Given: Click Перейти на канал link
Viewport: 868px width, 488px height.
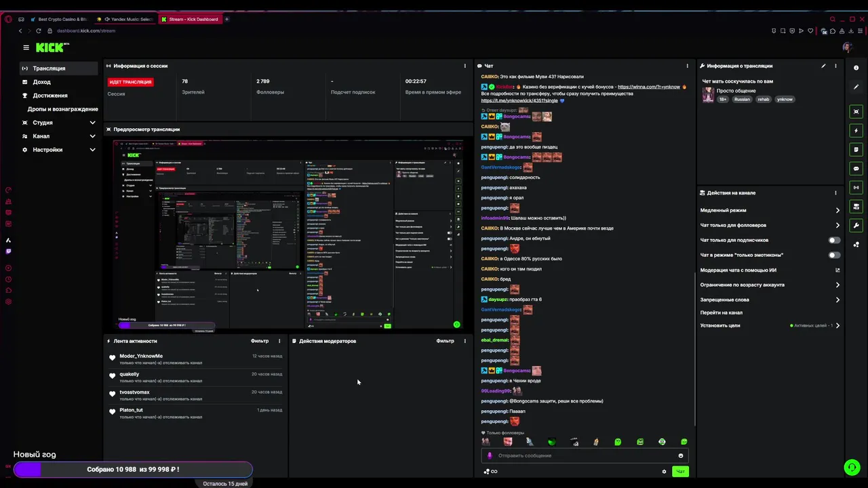Looking at the screenshot, I should tap(721, 312).
